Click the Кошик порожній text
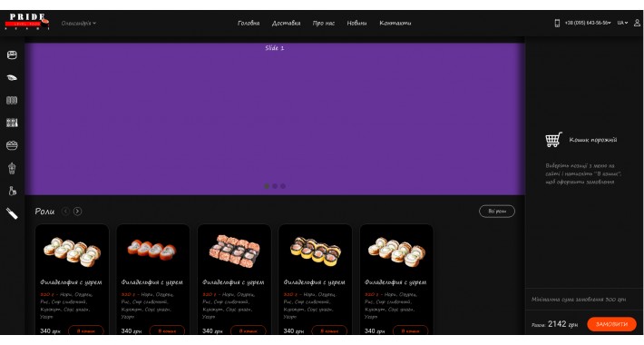The height and width of the screenshot is (345, 644). click(x=592, y=140)
